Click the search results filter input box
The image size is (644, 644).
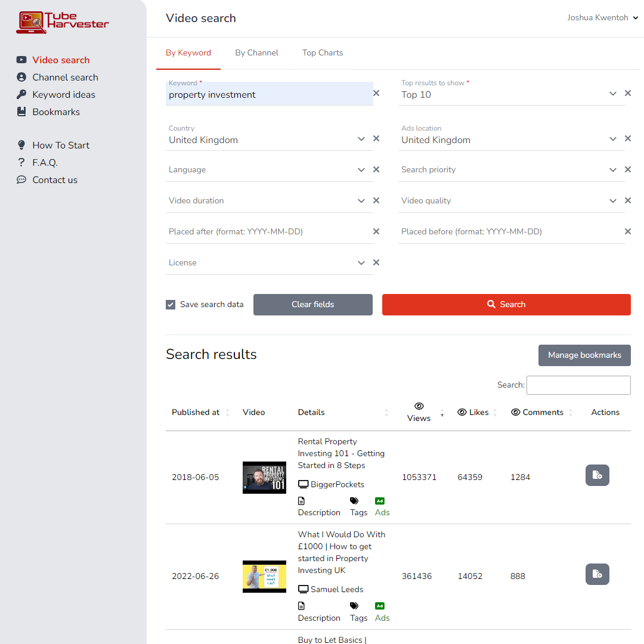pos(578,385)
